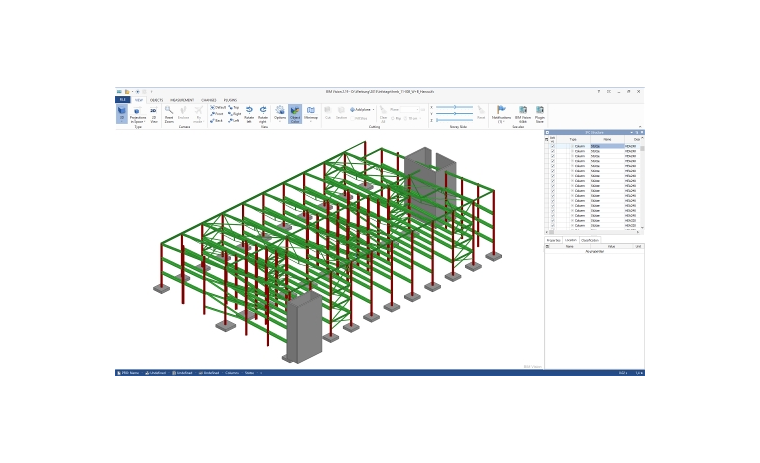This screenshot has height=463, width=760.
Task: Open the Plugin Store
Action: coord(539,114)
